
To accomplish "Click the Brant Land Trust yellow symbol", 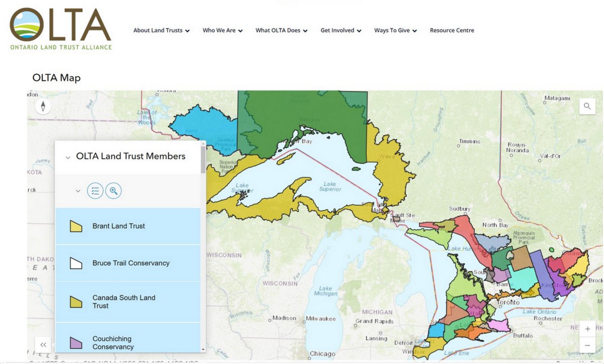I will (x=76, y=226).
